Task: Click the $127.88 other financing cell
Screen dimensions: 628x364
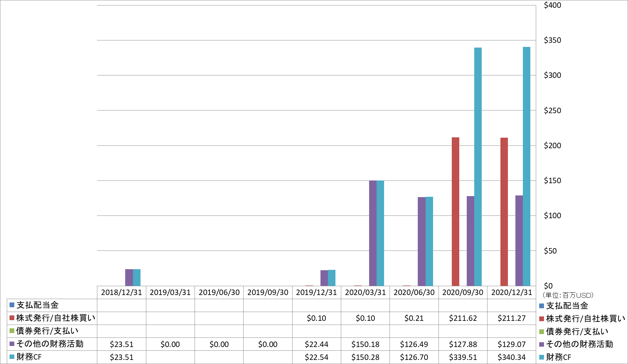Action: [x=463, y=344]
